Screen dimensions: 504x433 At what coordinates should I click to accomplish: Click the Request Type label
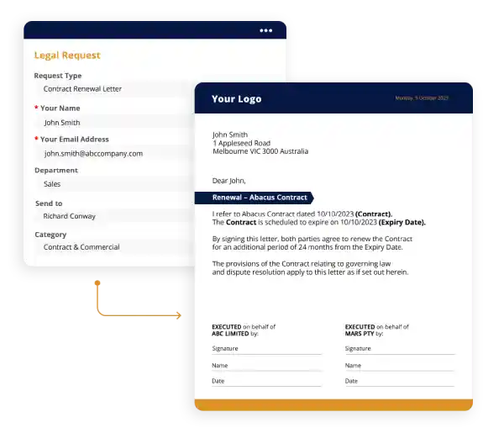coord(58,76)
